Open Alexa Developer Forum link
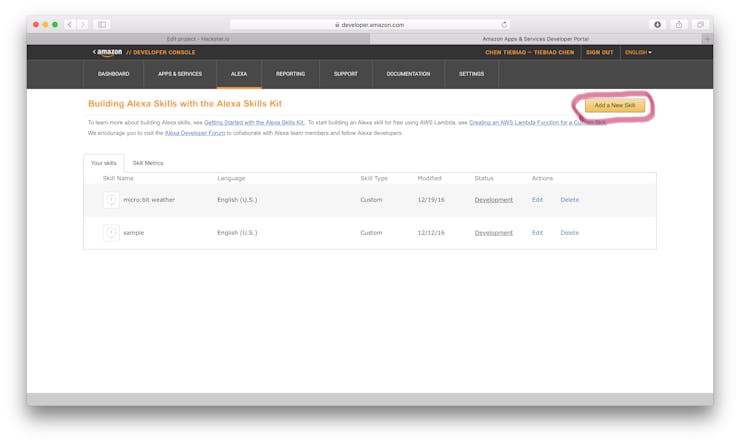Screen dimensions: 740x444 195,133
